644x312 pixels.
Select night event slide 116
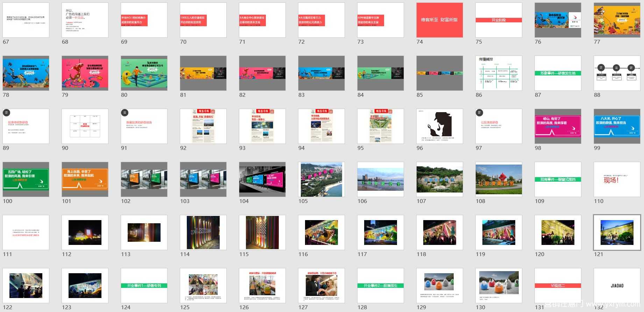(321, 232)
